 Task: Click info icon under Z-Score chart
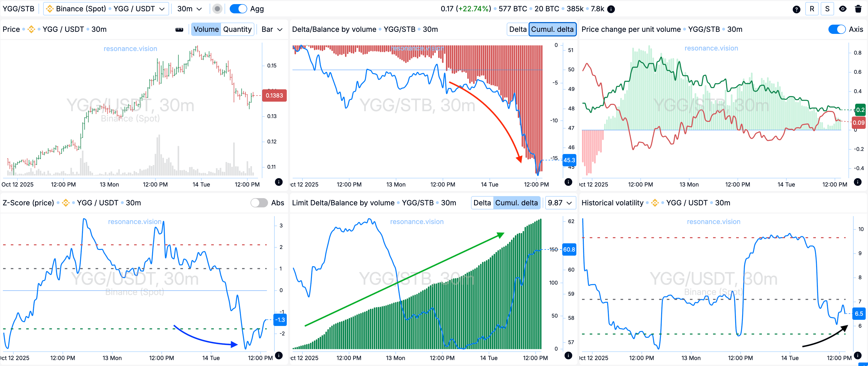[279, 355]
